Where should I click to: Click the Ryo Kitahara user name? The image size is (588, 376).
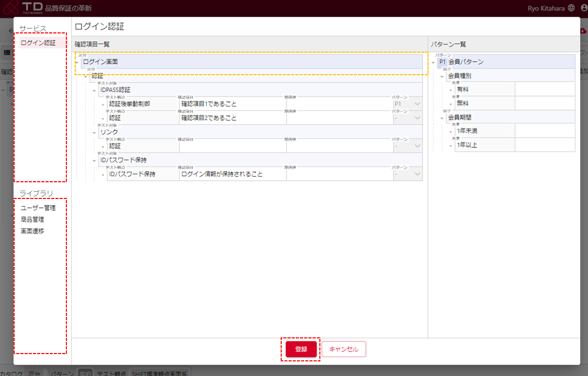pyautogui.click(x=546, y=8)
